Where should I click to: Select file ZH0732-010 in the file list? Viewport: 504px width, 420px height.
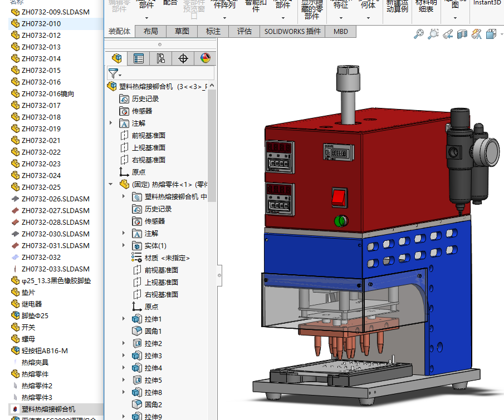41,23
